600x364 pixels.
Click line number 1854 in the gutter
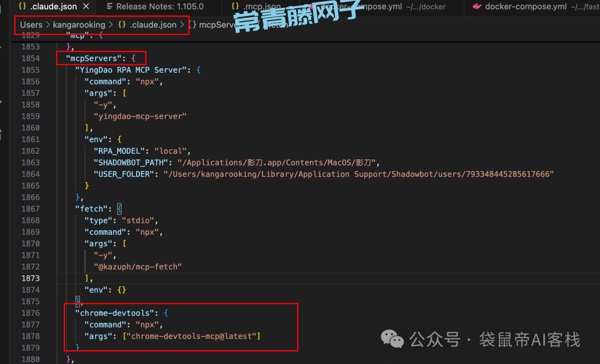point(30,58)
